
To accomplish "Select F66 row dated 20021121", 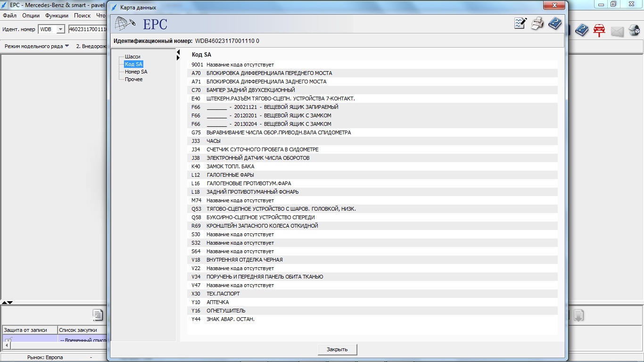I will tap(372, 107).
